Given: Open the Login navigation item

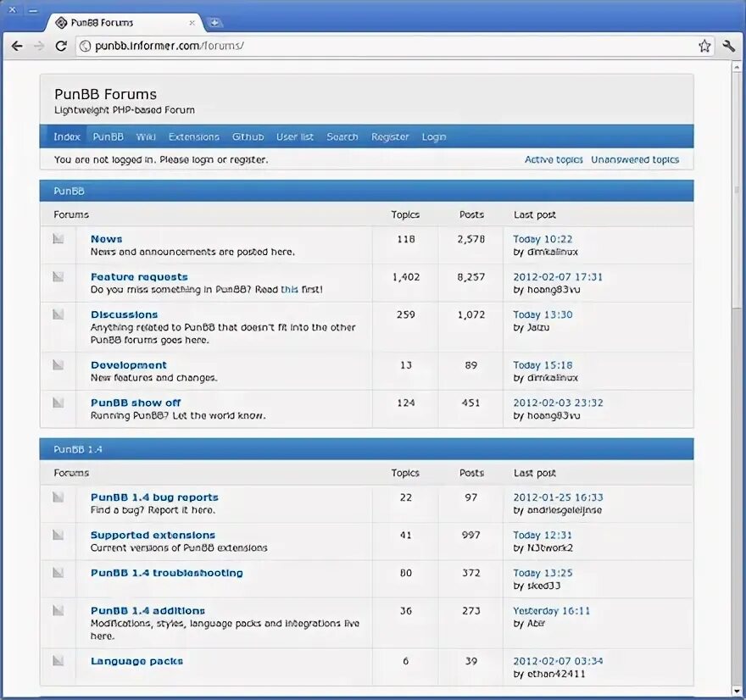Looking at the screenshot, I should 434,137.
